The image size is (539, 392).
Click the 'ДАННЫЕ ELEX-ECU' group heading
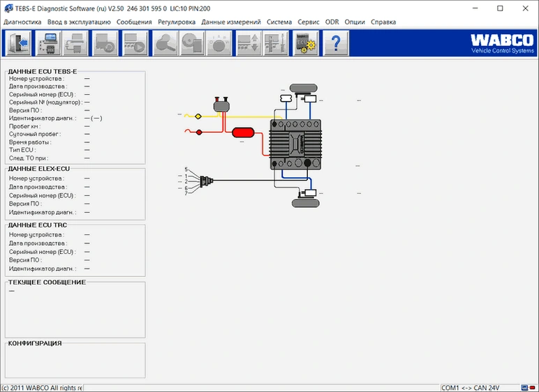coord(39,169)
